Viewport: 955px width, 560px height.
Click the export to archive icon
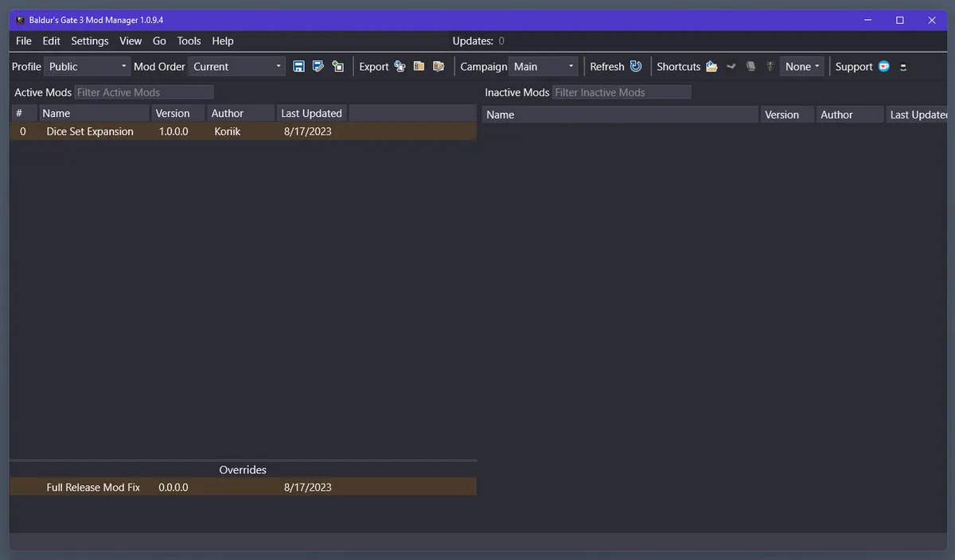(419, 67)
